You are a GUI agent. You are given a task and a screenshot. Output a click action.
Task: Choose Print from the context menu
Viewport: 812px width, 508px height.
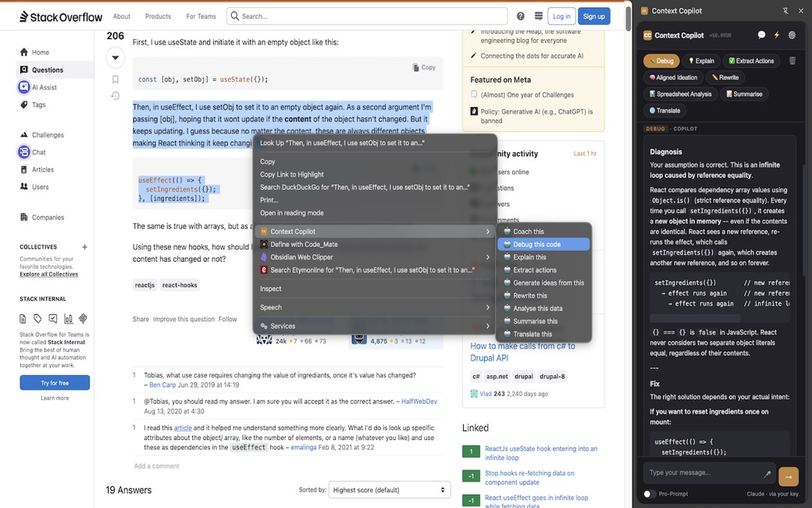(x=376, y=200)
